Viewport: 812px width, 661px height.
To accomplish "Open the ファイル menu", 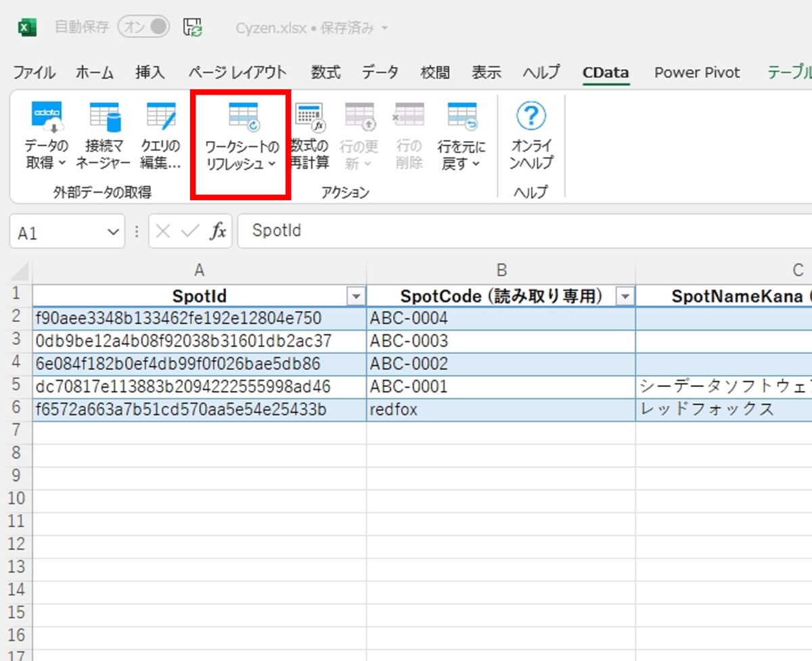I will point(34,72).
